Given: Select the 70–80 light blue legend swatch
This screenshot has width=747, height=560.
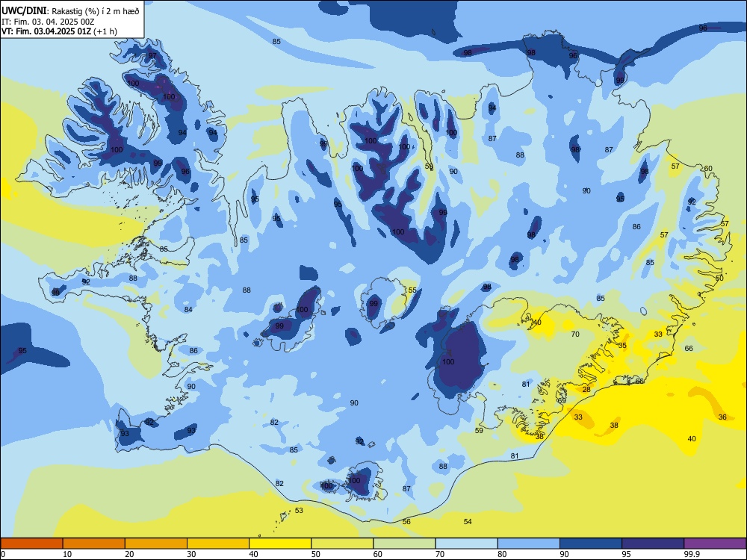Looking at the screenshot, I should [x=466, y=544].
